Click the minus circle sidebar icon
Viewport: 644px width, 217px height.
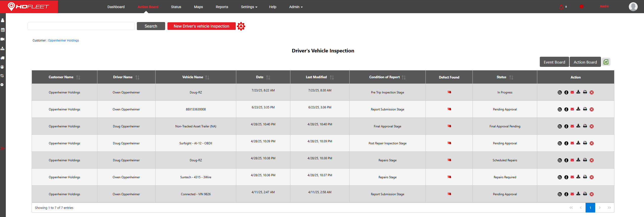point(2,85)
